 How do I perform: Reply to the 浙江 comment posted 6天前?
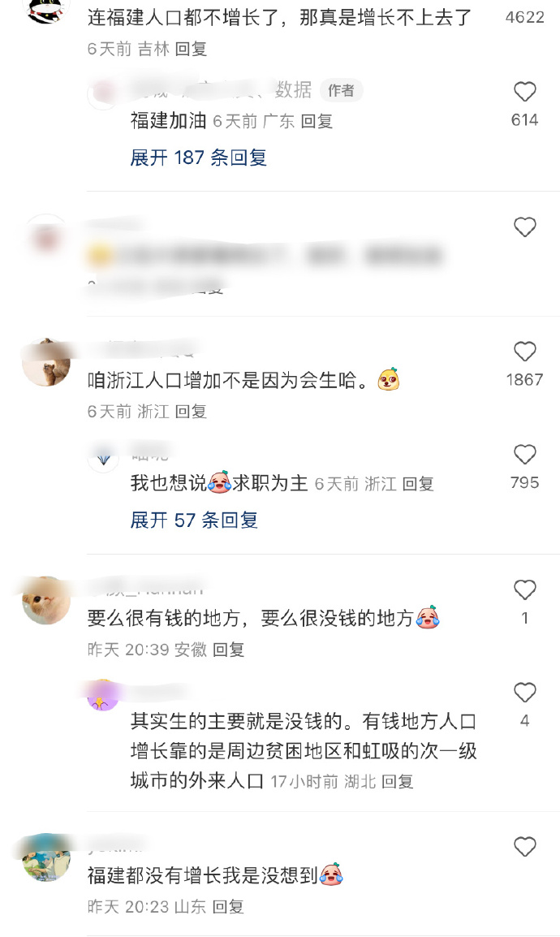tap(191, 412)
